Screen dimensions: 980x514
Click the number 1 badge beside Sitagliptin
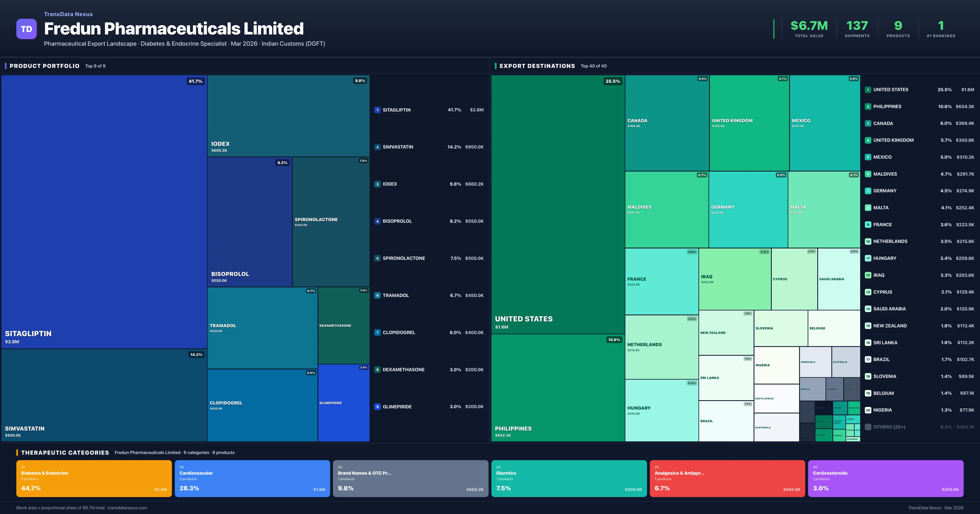click(x=377, y=110)
